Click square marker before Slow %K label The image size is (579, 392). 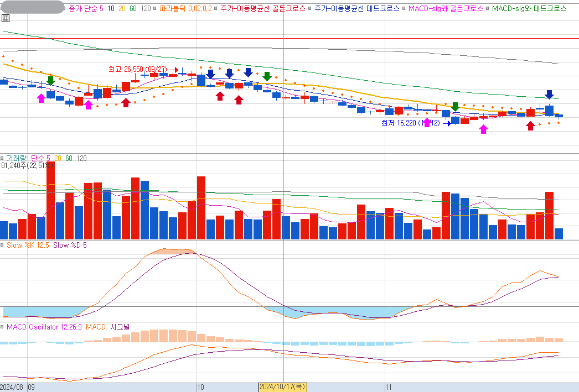(2, 245)
